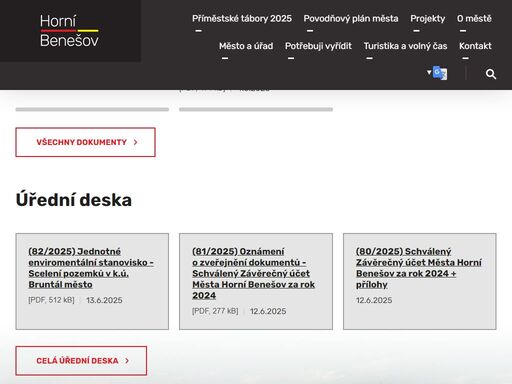512x384 pixels.
Task: Open O městě menu item
Action: pos(474,18)
